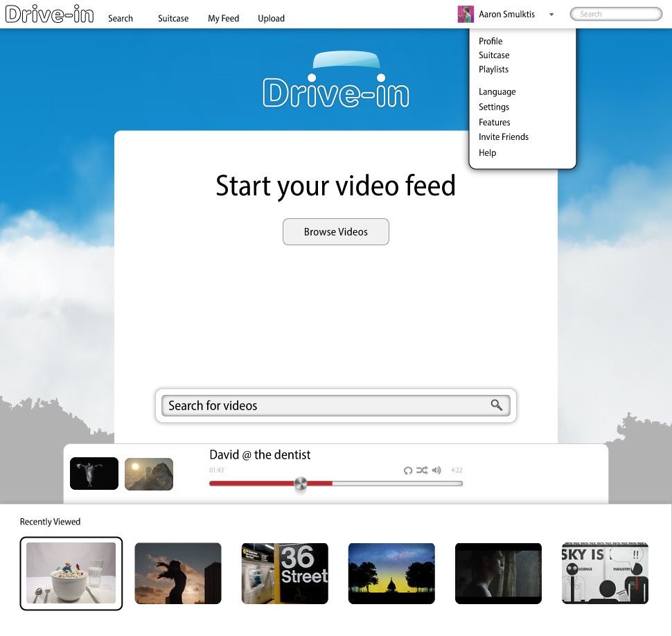Select Playlists in the user dropdown
Screen dimensions: 672x636
(493, 69)
